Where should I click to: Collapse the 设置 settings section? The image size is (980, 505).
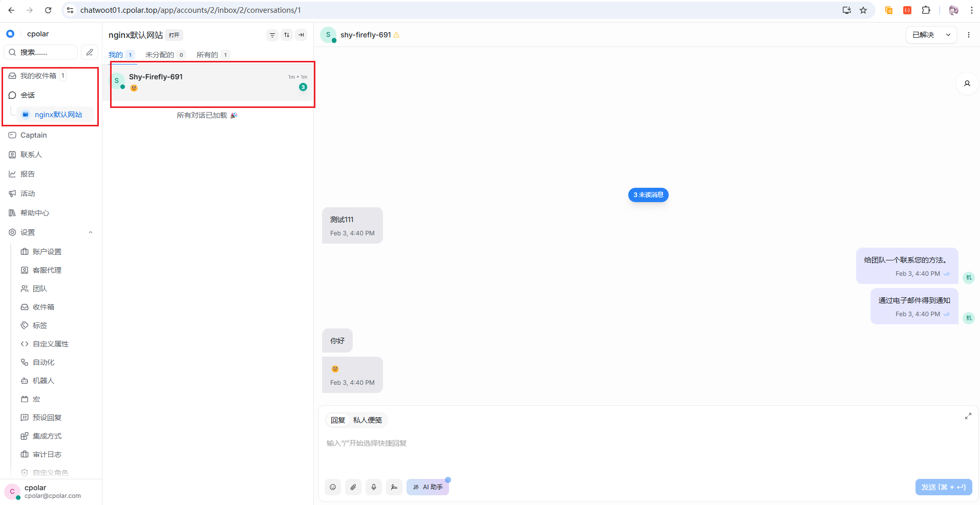coord(91,232)
